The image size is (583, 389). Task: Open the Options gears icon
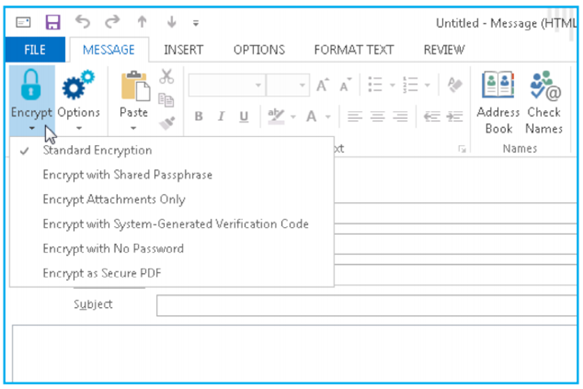coord(78,85)
